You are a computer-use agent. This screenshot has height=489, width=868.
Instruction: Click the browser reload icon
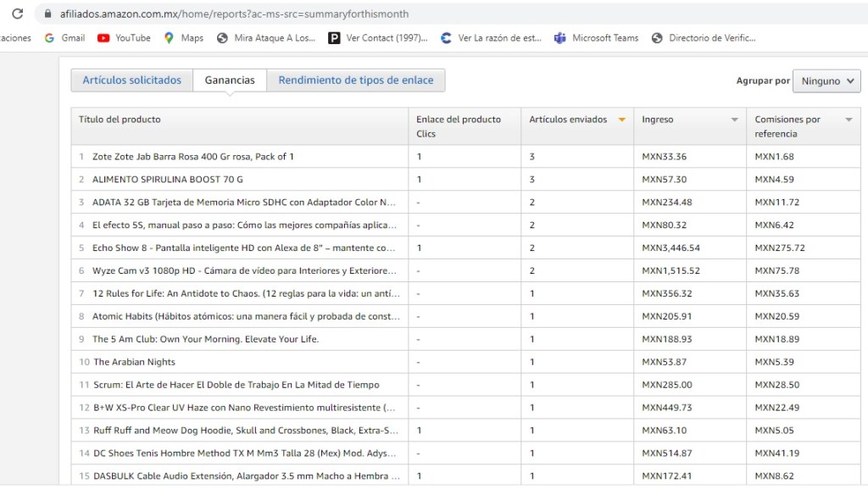[17, 14]
